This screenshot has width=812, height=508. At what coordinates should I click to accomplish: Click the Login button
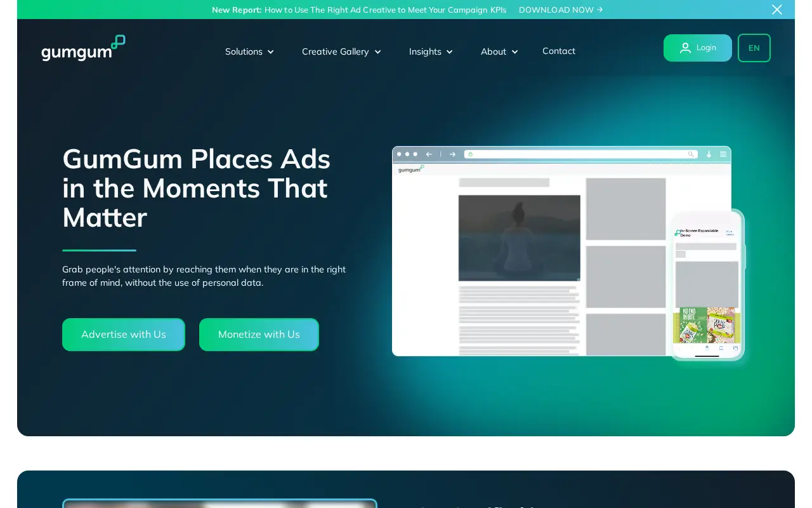click(x=698, y=48)
